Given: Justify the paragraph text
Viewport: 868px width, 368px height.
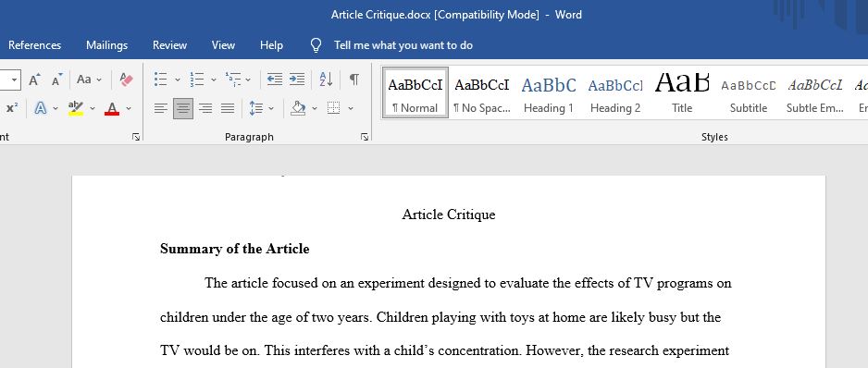Looking at the screenshot, I should coord(228,108).
